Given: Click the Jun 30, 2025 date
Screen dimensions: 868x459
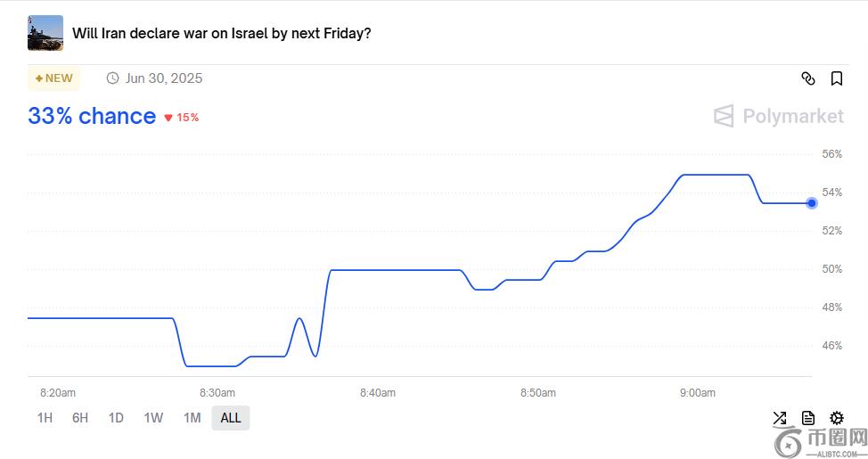Looking at the screenshot, I should (x=164, y=78).
